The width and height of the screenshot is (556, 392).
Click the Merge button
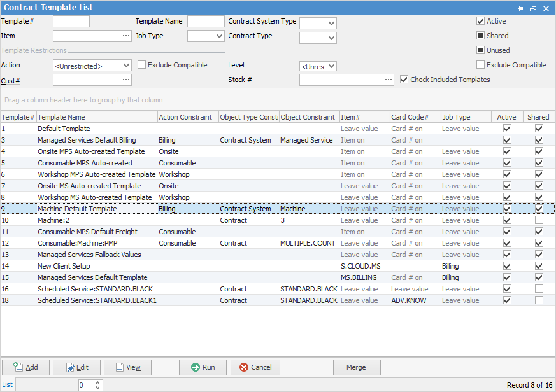356,367
